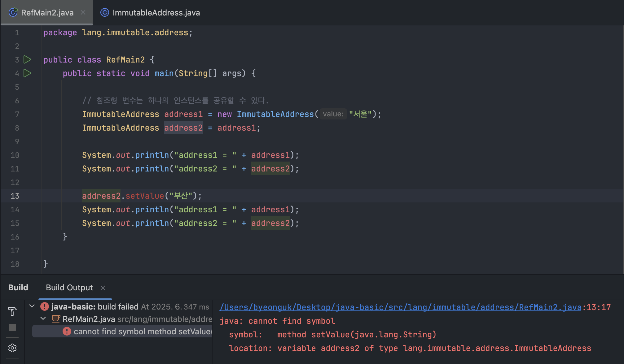Click line number 13 in the gutter
This screenshot has height=364, width=624.
tap(15, 196)
